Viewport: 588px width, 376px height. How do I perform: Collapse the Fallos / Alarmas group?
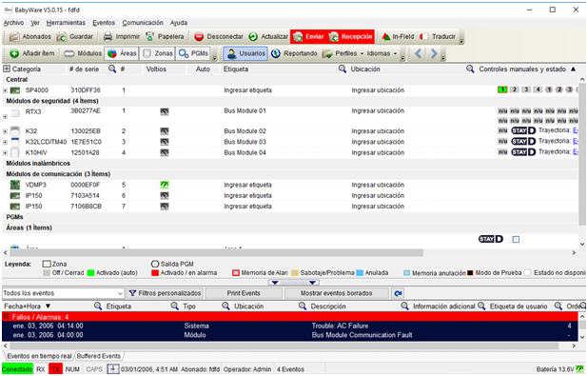coord(6,317)
